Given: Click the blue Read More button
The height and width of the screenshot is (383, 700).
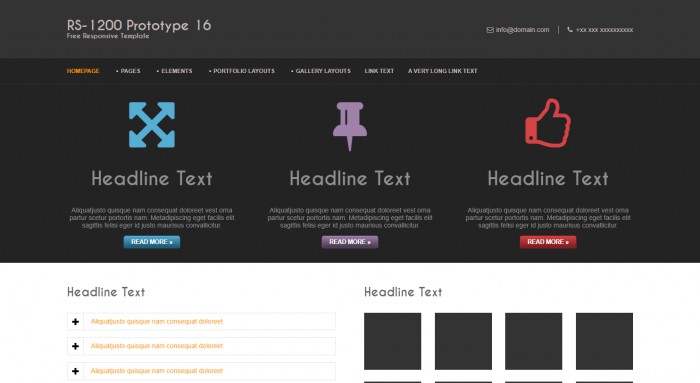Looking at the screenshot, I should 152,242.
